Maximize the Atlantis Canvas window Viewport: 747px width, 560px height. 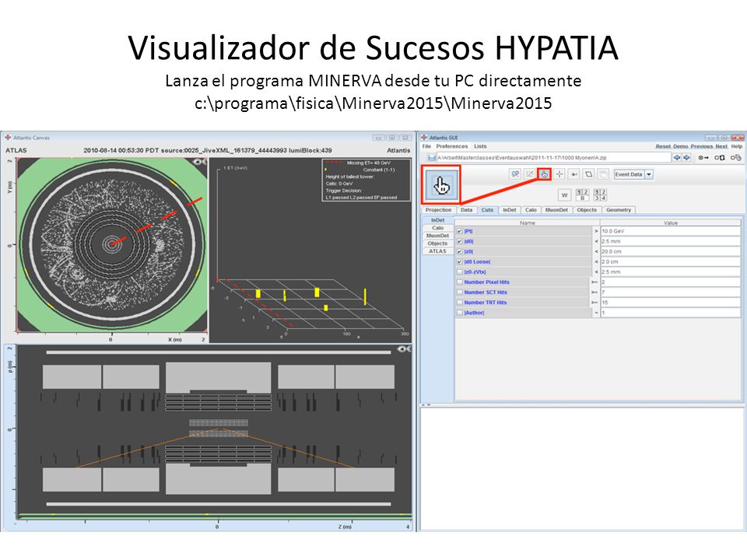tap(391, 138)
